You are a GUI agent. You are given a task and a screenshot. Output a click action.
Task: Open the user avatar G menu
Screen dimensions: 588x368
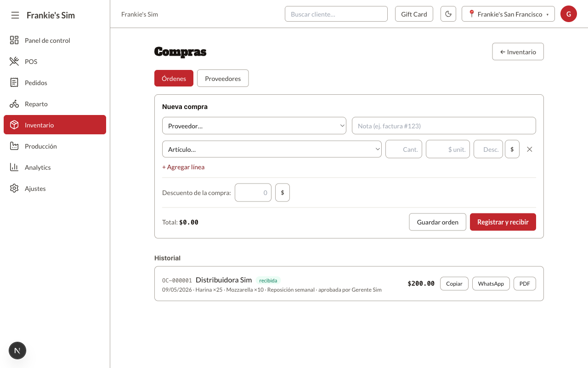[x=569, y=14]
